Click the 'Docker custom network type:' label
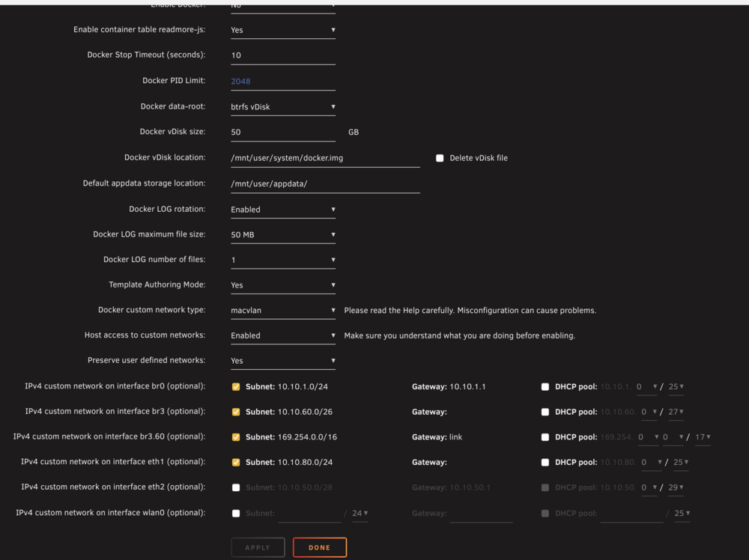This screenshot has height=560, width=749. [x=152, y=310]
